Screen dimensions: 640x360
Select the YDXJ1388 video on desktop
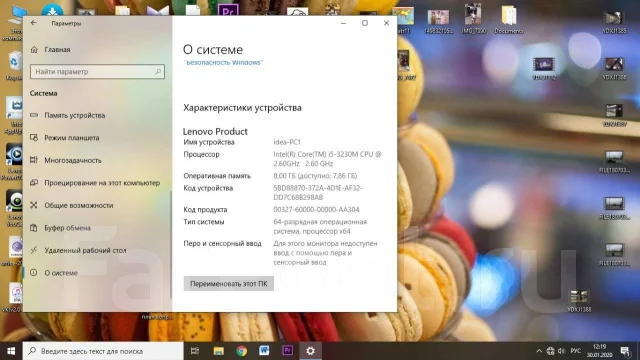(x=579, y=301)
